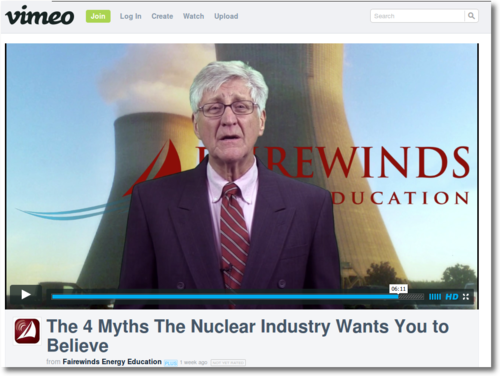Click the '1 week ago' timestamp
This screenshot has height=376, width=500.
pos(194,362)
